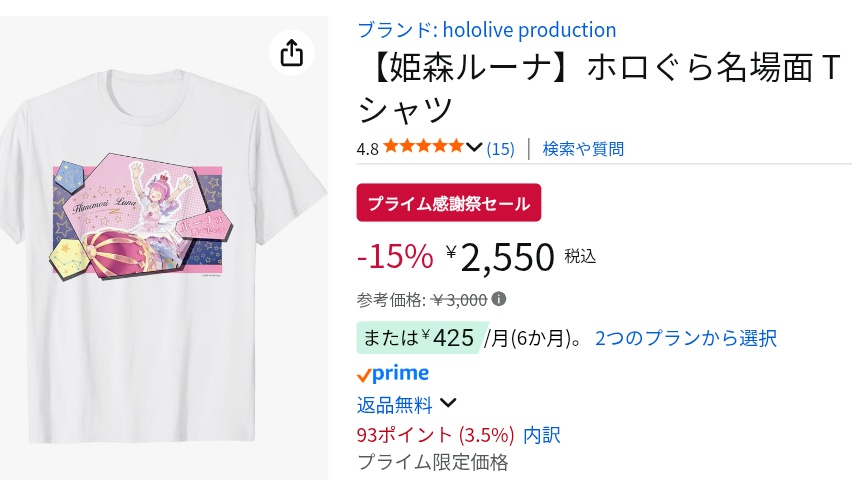The width and height of the screenshot is (852, 480).
Task: Open the 内訳 points breakdown link
Action: pos(542,434)
